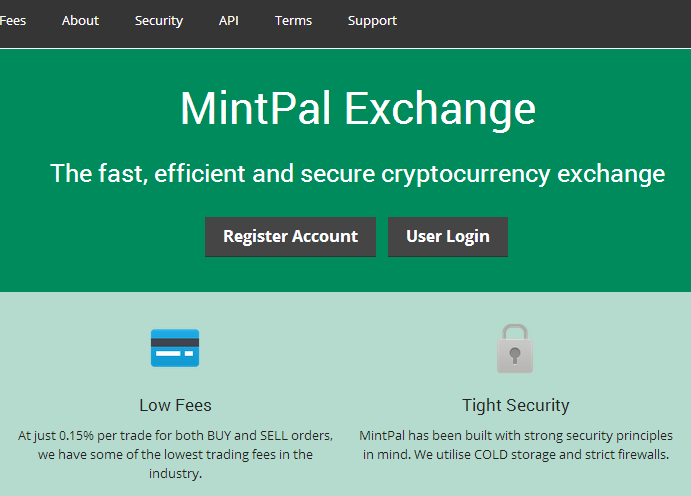The width and height of the screenshot is (691, 496).
Task: Select Support in the top navigation
Action: click(x=372, y=20)
